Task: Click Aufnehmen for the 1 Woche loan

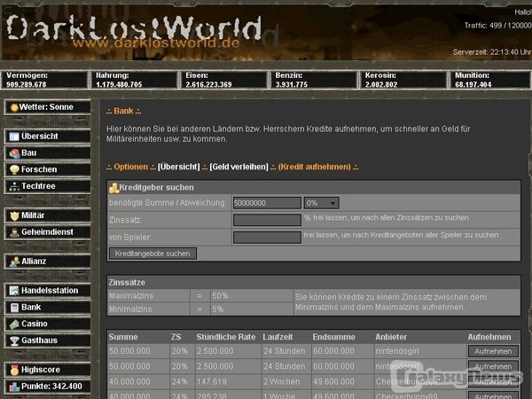Action: (x=493, y=396)
